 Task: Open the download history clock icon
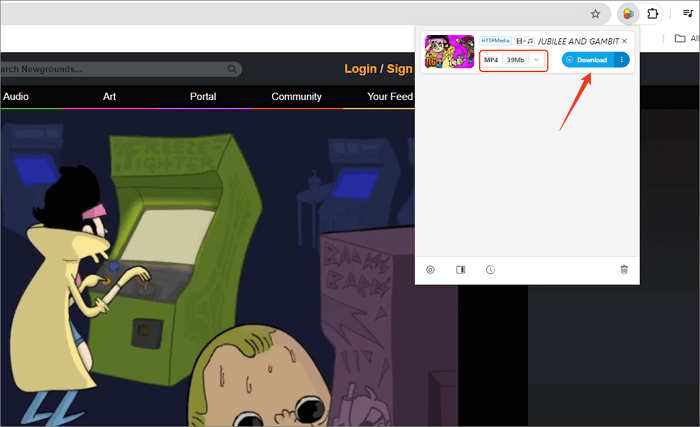[x=490, y=270]
